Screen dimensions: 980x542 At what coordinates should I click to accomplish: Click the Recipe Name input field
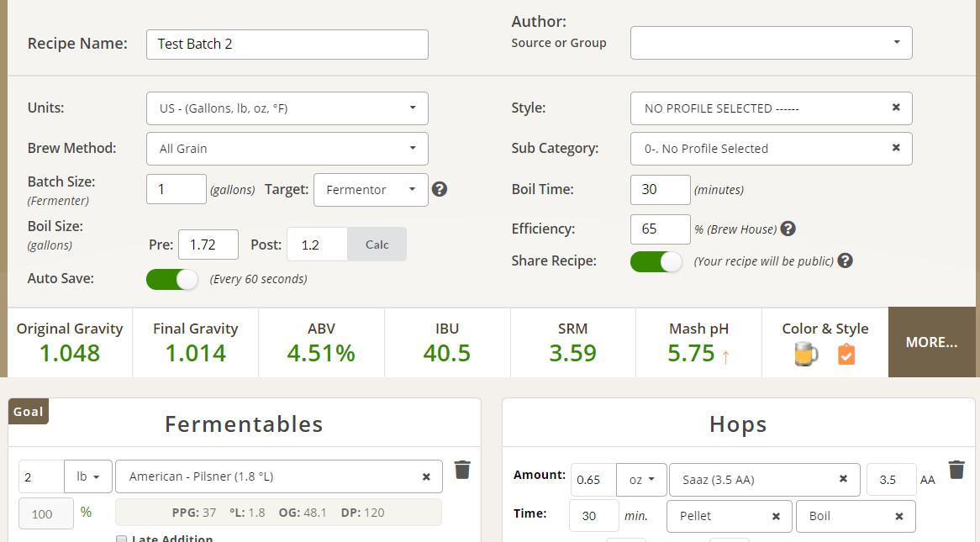click(x=287, y=45)
